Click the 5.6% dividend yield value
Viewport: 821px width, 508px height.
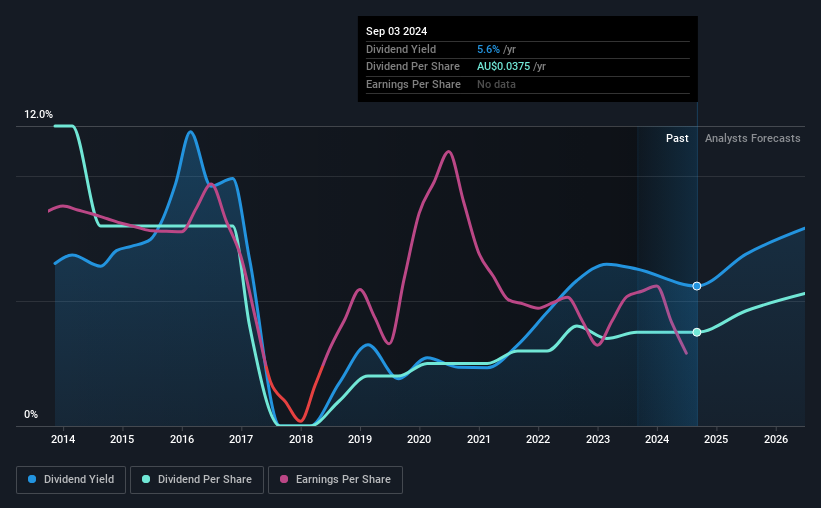(x=489, y=49)
